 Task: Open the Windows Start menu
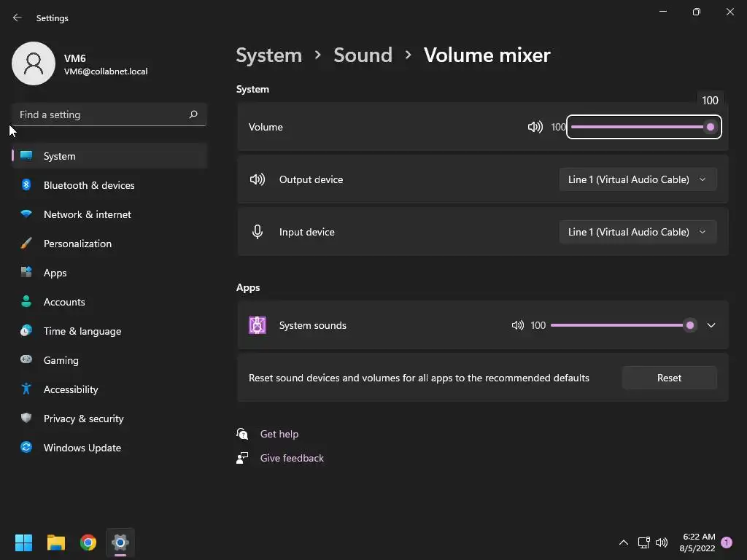(x=24, y=542)
